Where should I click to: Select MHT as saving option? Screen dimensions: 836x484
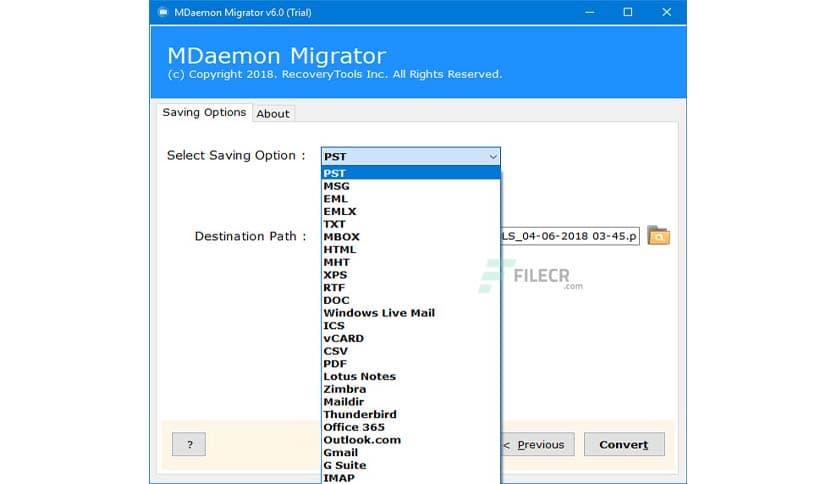coord(411,262)
